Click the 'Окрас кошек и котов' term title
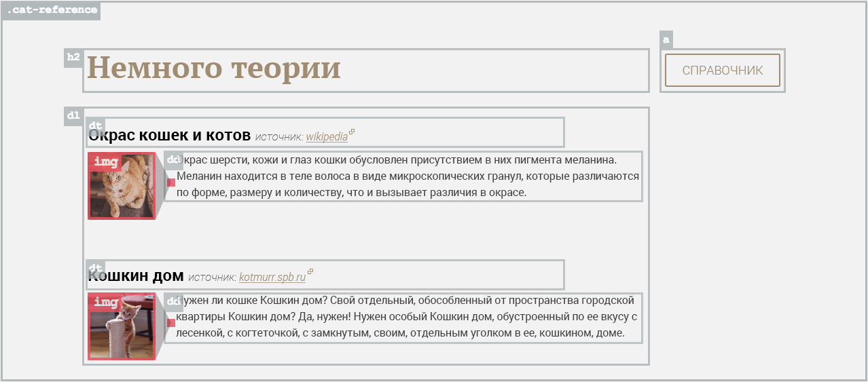The width and height of the screenshot is (868, 382). pos(170,136)
